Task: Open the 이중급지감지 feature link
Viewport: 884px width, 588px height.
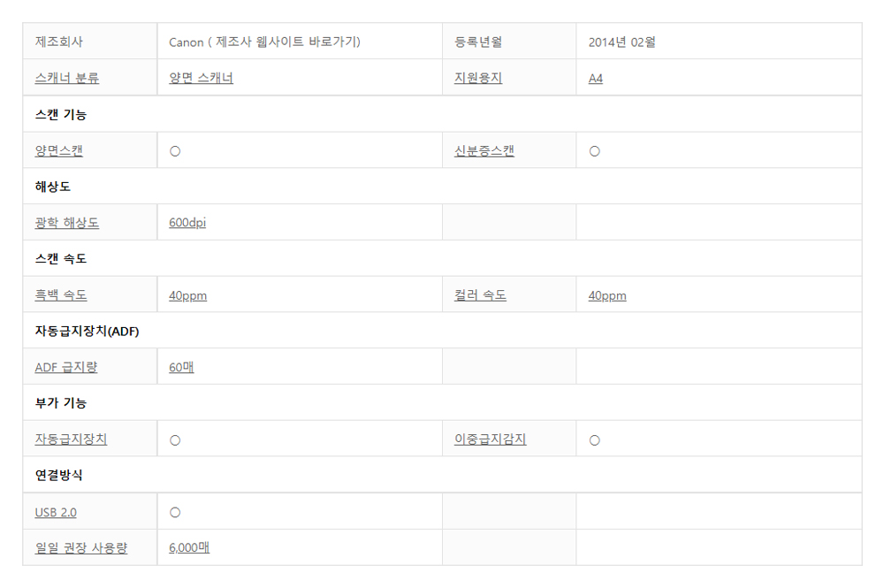Action: pyautogui.click(x=491, y=439)
